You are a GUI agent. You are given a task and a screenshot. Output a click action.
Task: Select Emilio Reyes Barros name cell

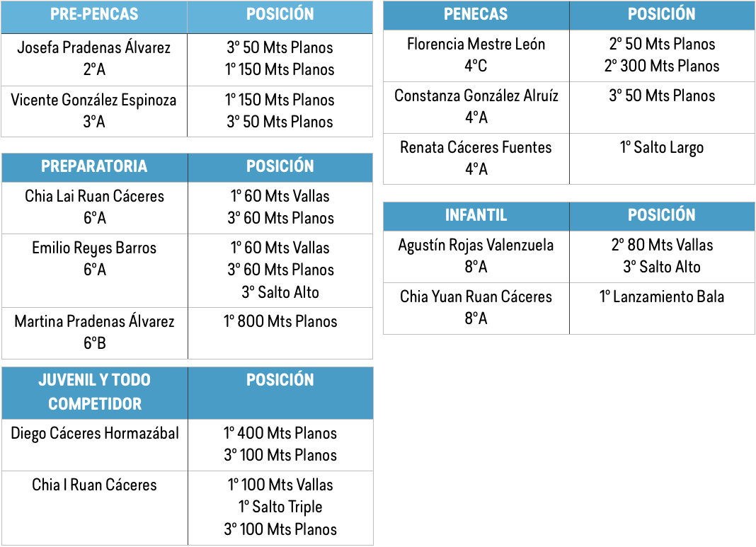[95, 271]
